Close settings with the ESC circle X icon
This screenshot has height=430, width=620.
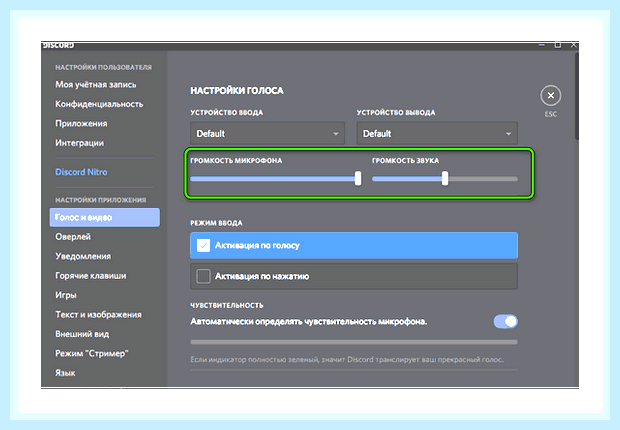coord(550,95)
